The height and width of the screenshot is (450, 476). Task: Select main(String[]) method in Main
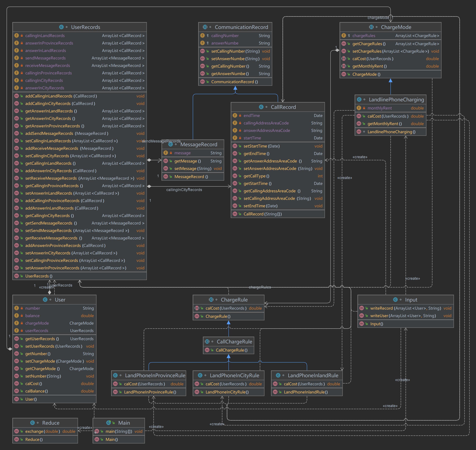(x=119, y=431)
